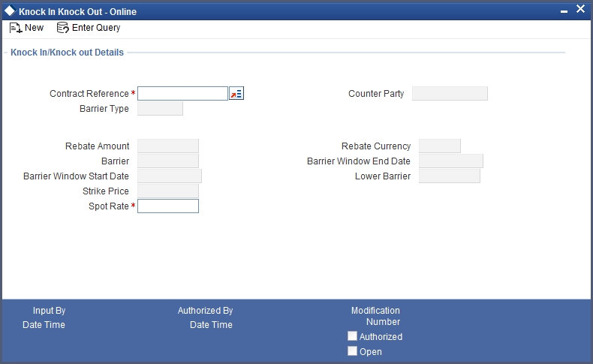The width and height of the screenshot is (593, 364).
Task: Open the Contract Reference lookup list
Action: point(236,94)
